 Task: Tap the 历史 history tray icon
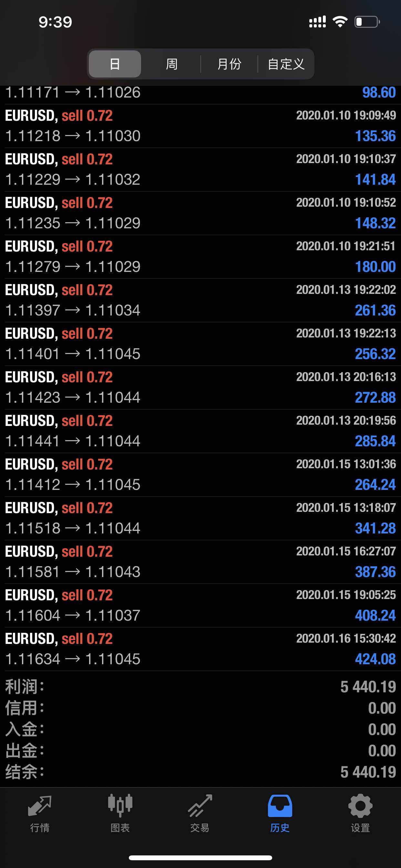tap(280, 807)
